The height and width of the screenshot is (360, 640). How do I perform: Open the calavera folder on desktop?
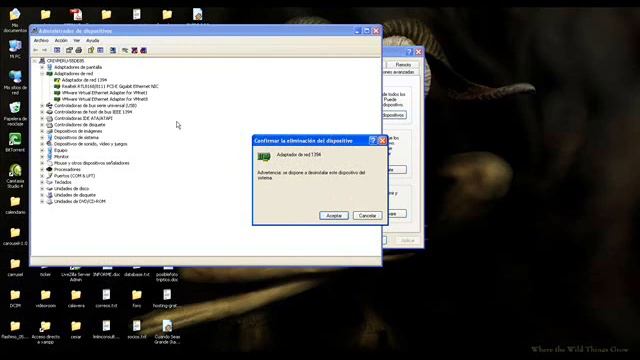[x=76, y=295]
